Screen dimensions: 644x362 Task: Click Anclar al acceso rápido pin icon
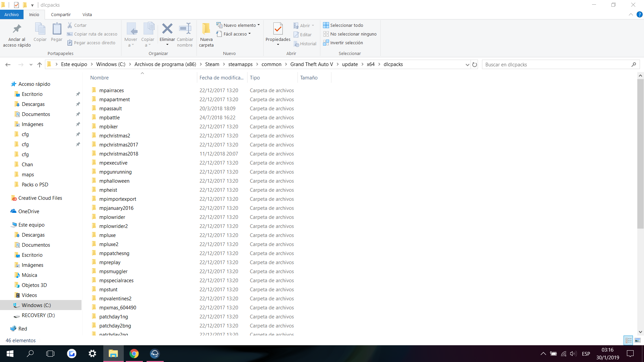(x=17, y=29)
